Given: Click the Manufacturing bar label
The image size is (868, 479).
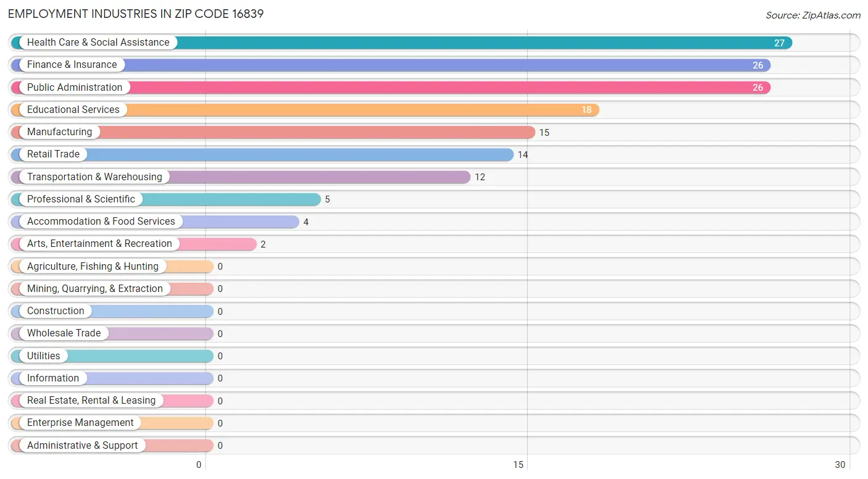Looking at the screenshot, I should [x=59, y=132].
